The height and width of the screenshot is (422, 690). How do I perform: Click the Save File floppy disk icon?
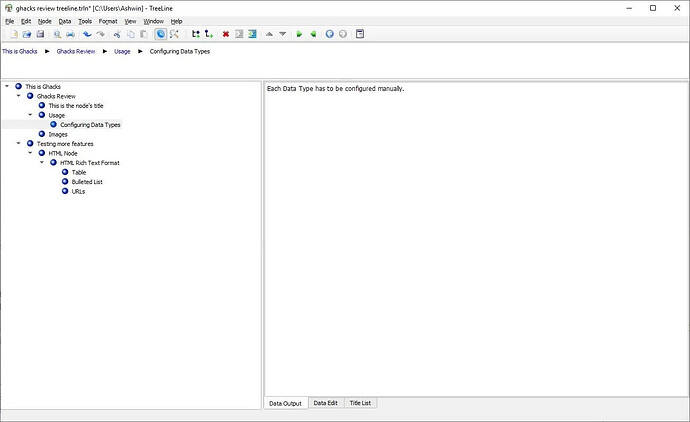pyautogui.click(x=39, y=34)
